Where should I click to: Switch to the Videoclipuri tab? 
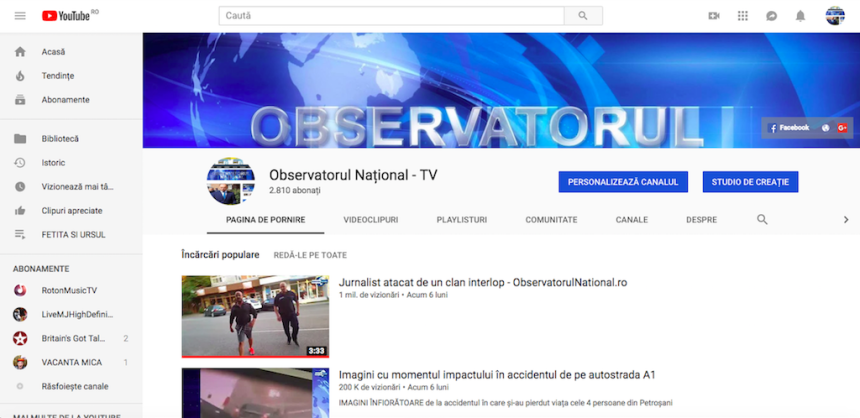tap(370, 220)
